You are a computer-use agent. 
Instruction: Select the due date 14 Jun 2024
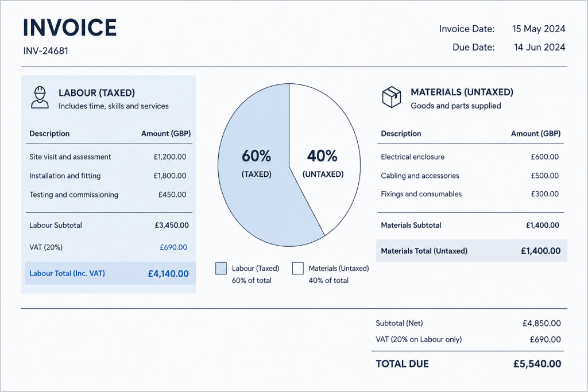coord(539,47)
